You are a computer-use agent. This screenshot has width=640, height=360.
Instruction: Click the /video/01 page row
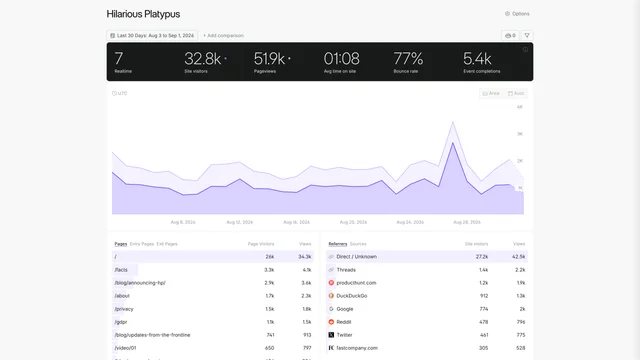coord(213,348)
